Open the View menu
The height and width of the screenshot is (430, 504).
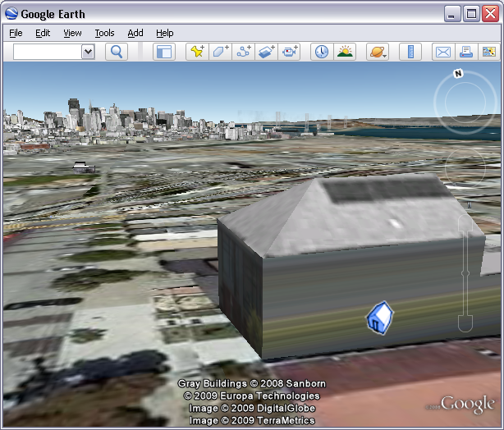(72, 33)
